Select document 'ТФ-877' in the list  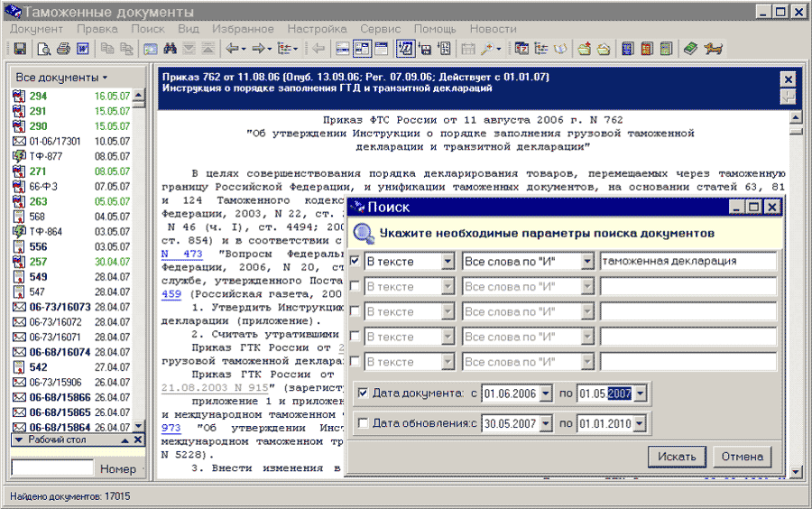pyautogui.click(x=71, y=156)
